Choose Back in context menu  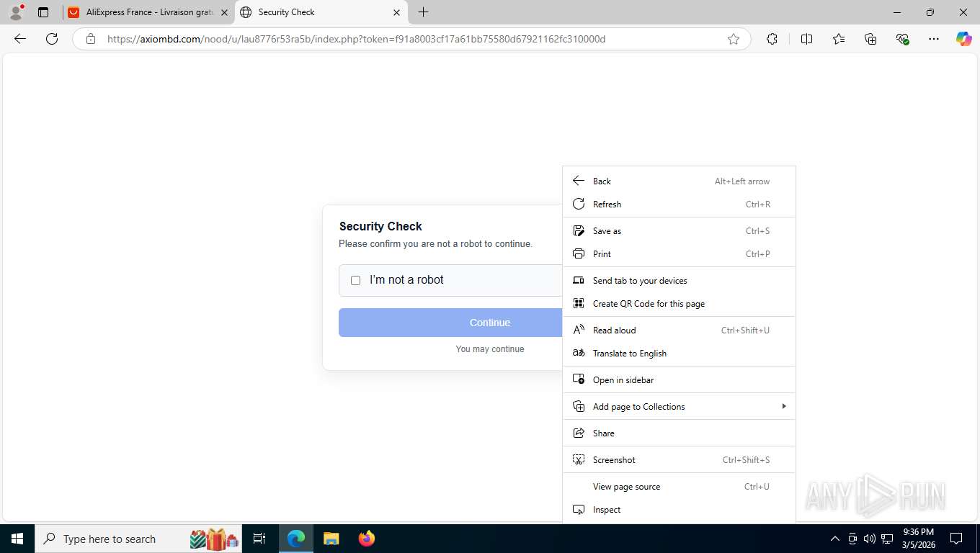click(x=679, y=181)
